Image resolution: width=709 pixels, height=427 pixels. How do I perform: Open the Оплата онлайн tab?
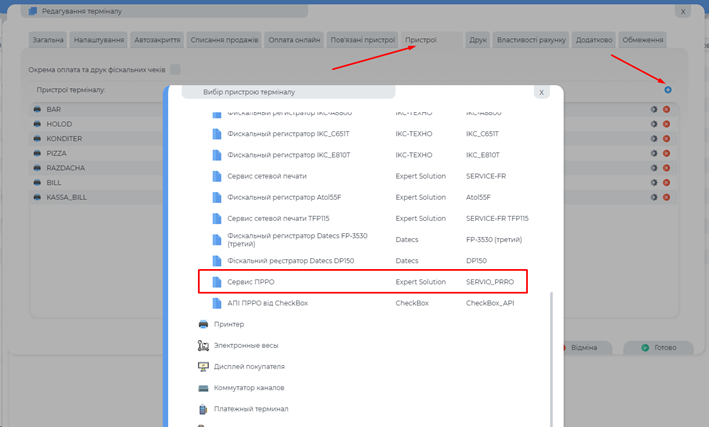pos(294,40)
